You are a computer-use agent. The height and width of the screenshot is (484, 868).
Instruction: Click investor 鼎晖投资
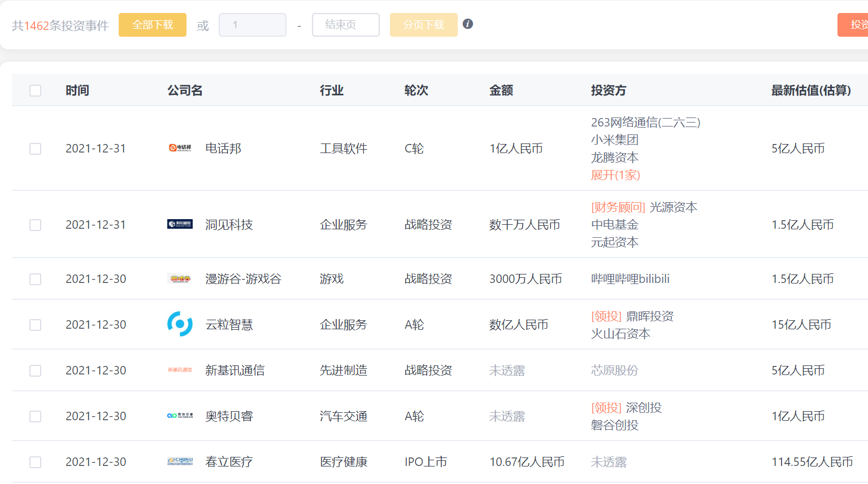(x=650, y=316)
